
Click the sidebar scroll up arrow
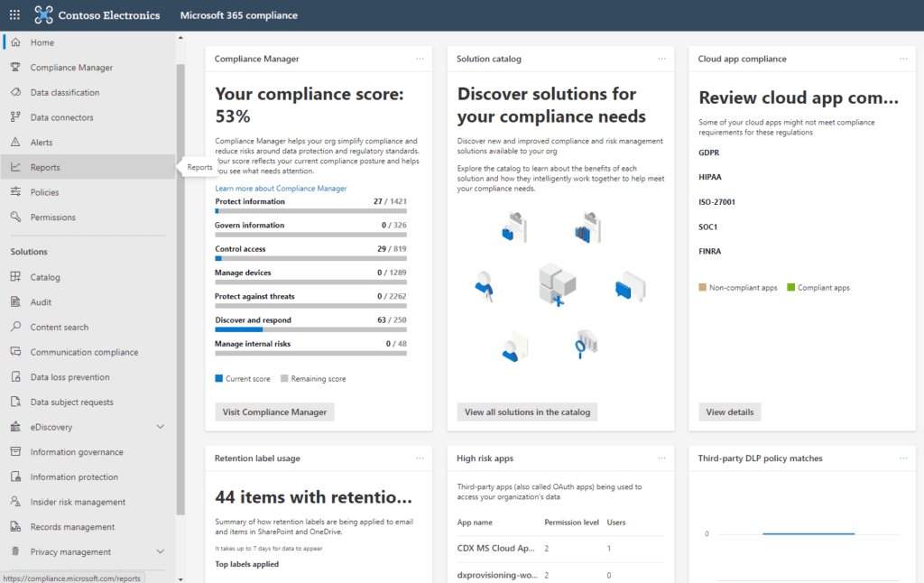pyautogui.click(x=180, y=38)
